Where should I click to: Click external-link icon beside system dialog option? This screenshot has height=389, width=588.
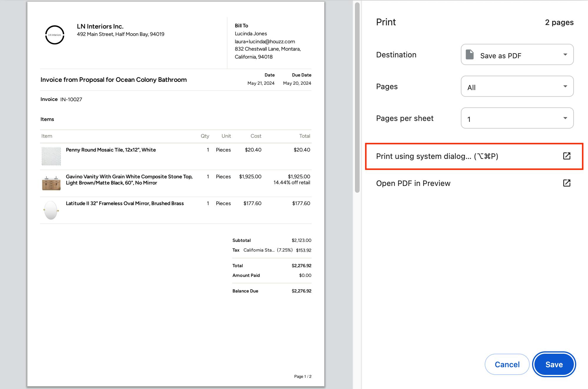(x=567, y=156)
